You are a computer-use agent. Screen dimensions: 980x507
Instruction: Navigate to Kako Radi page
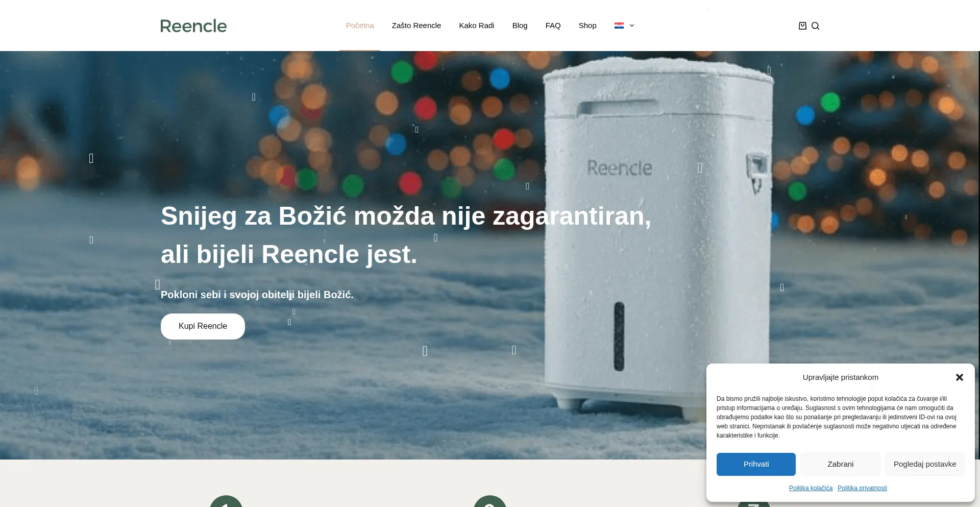point(477,26)
